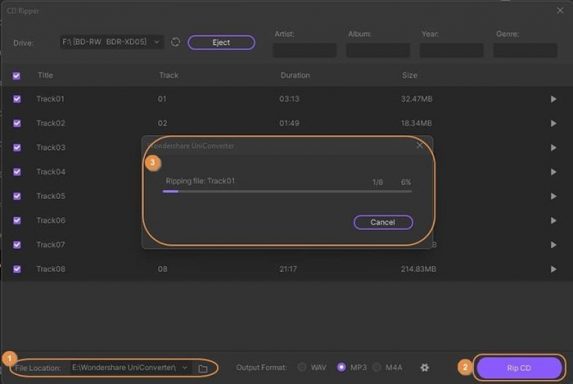Select the Track01 title
The image size is (573, 384).
tap(50, 99)
